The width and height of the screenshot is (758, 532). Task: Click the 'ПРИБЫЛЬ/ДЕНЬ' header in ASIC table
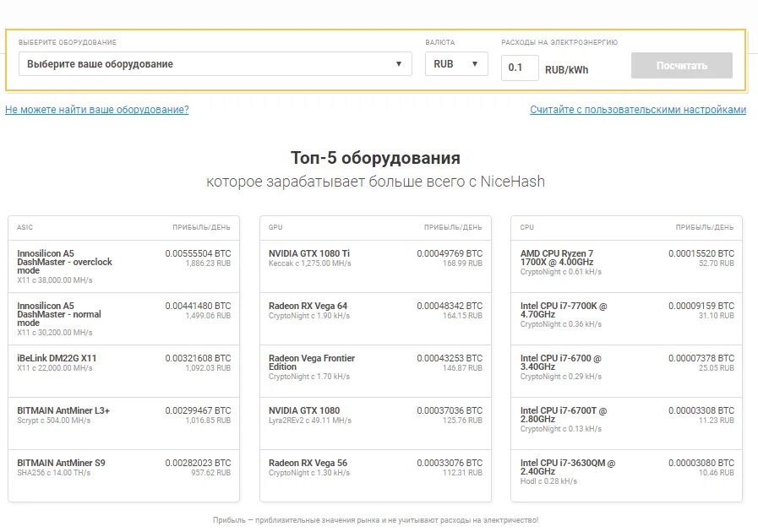click(x=202, y=227)
